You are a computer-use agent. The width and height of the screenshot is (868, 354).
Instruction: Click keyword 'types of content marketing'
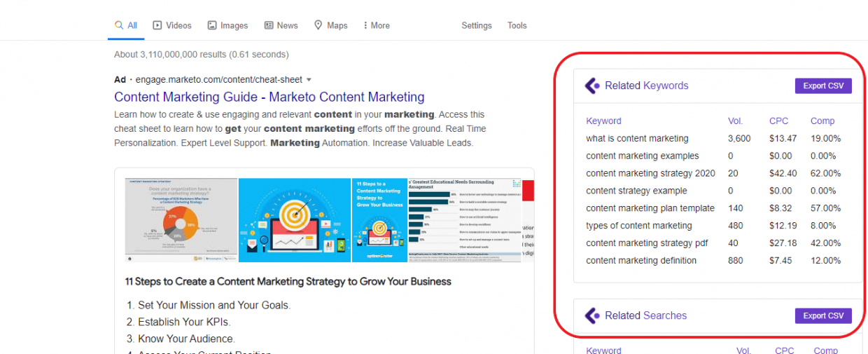638,226
